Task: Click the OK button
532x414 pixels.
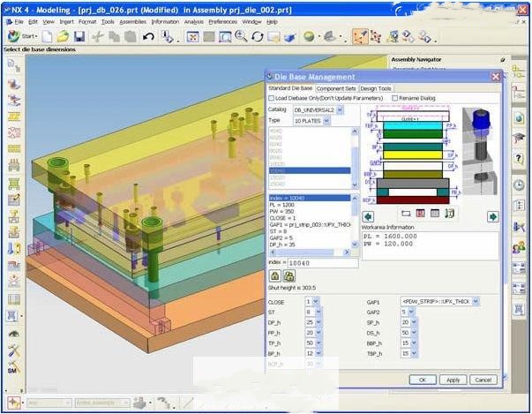Action: click(423, 380)
